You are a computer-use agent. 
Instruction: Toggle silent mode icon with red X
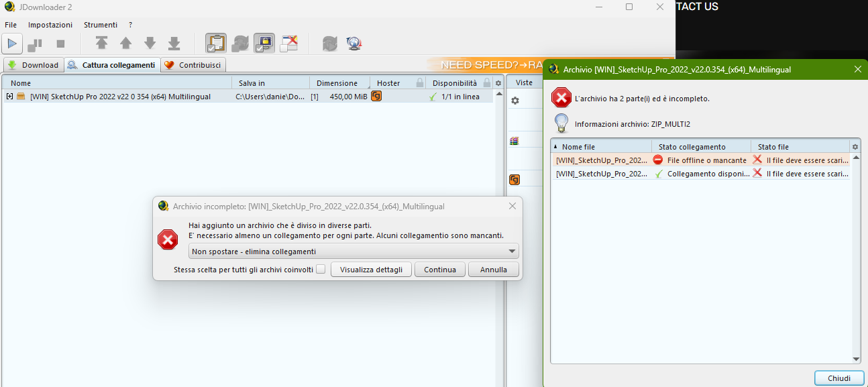pyautogui.click(x=289, y=44)
